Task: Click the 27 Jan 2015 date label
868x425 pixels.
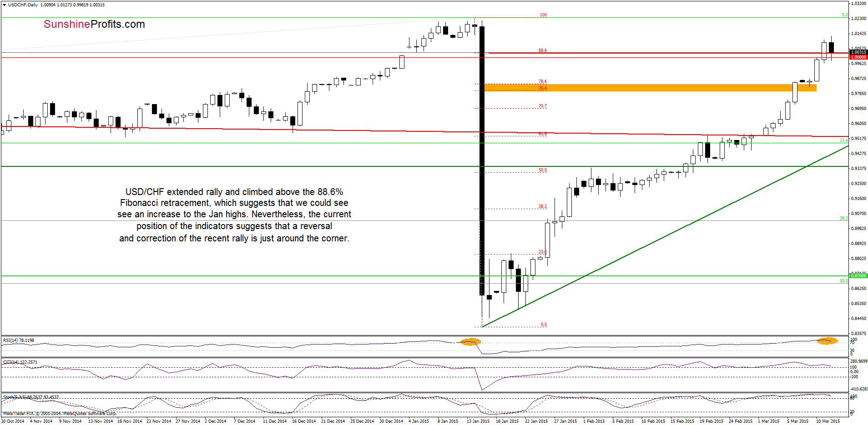Action: tap(565, 421)
